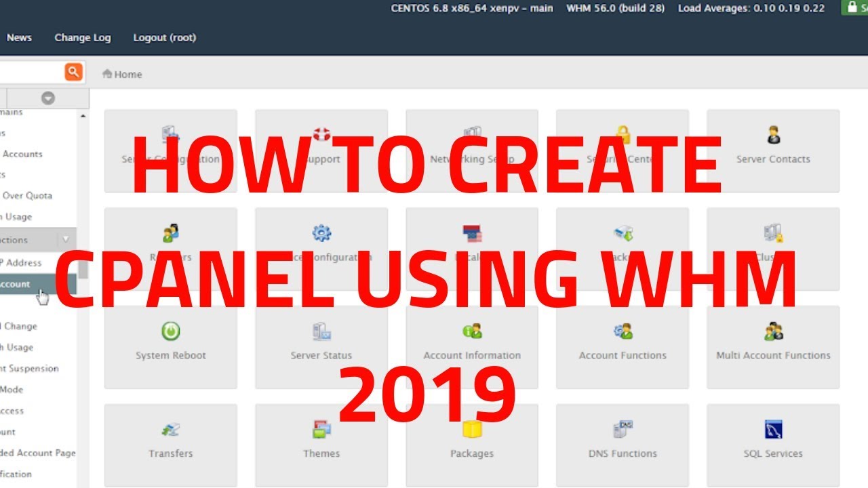Open the Themes tile
This screenshot has height=488, width=868.
[x=321, y=445]
